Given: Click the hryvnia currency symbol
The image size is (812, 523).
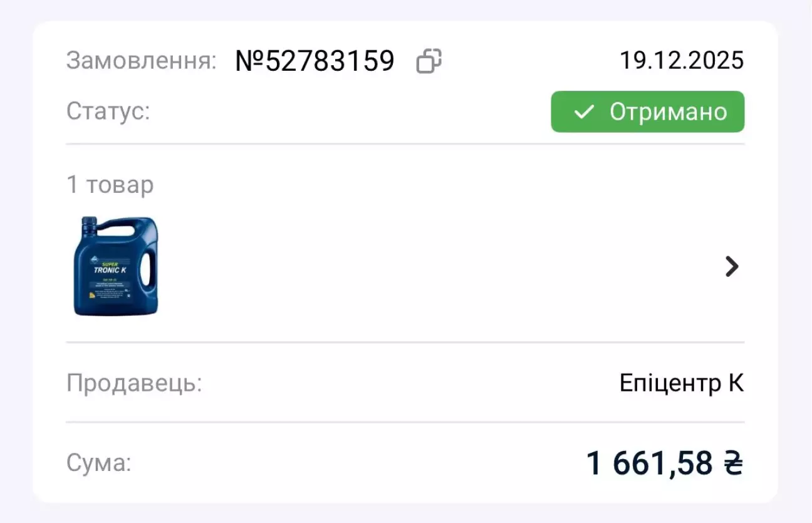Looking at the screenshot, I should coord(733,464).
